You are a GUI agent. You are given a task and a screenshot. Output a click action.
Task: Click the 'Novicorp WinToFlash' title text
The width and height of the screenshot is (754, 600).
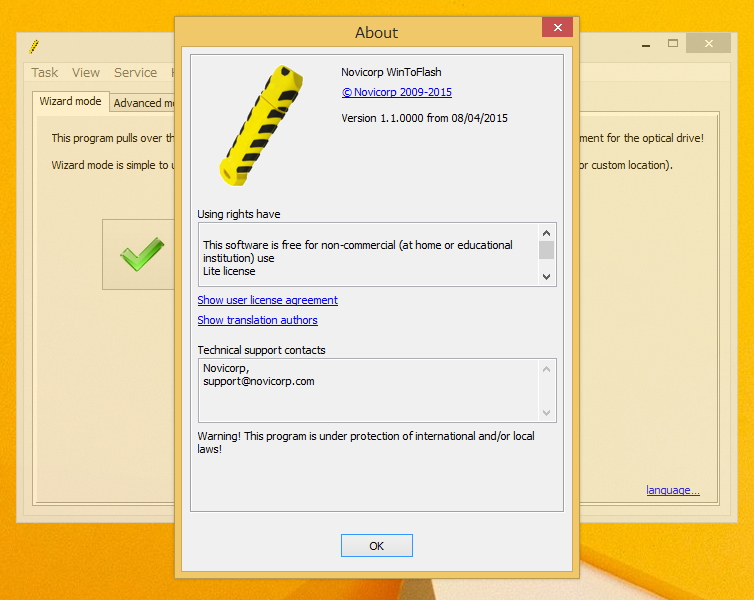[391, 72]
